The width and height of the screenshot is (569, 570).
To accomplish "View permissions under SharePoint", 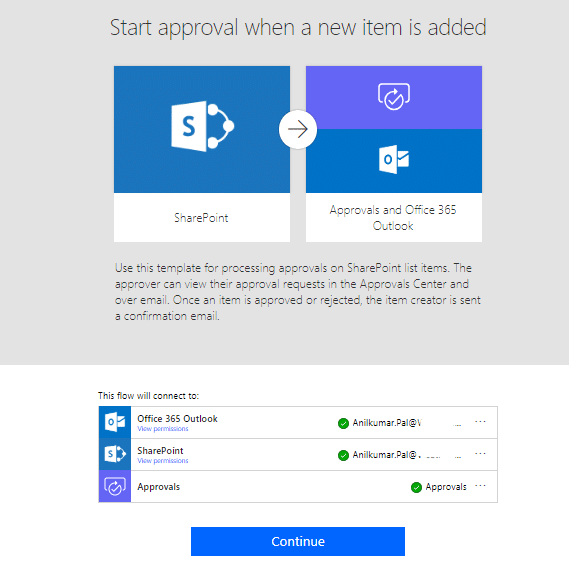I will click(x=163, y=461).
